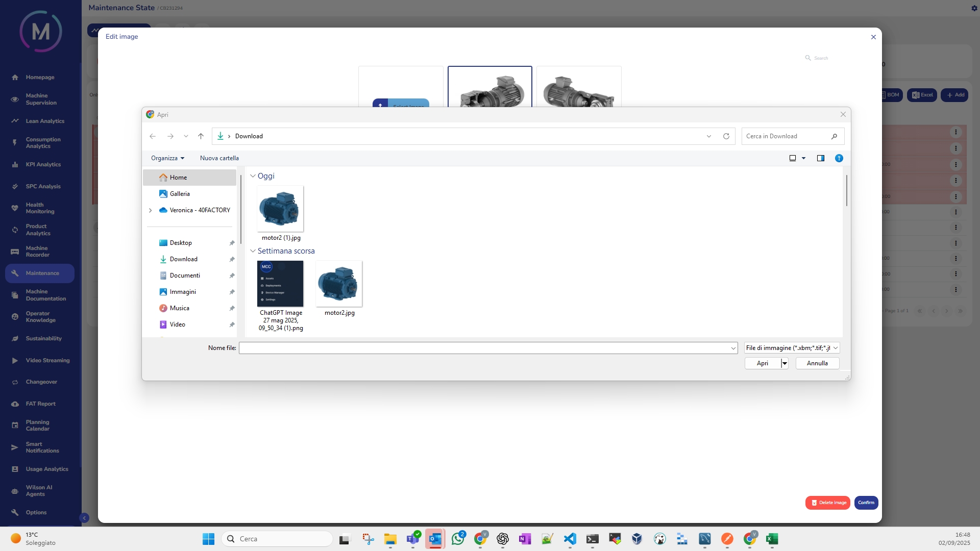Viewport: 980px width, 551px height.
Task: Open the view layout icon
Action: pyautogui.click(x=793, y=158)
